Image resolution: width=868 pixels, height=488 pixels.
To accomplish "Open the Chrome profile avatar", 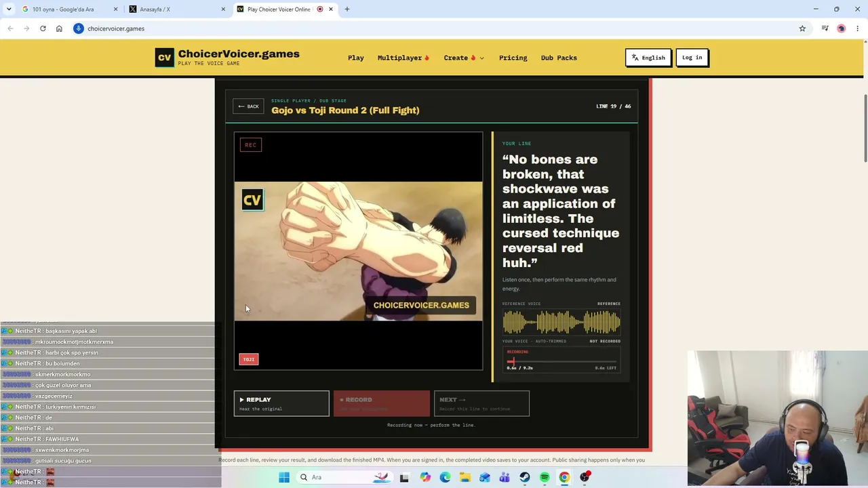I will tap(842, 28).
